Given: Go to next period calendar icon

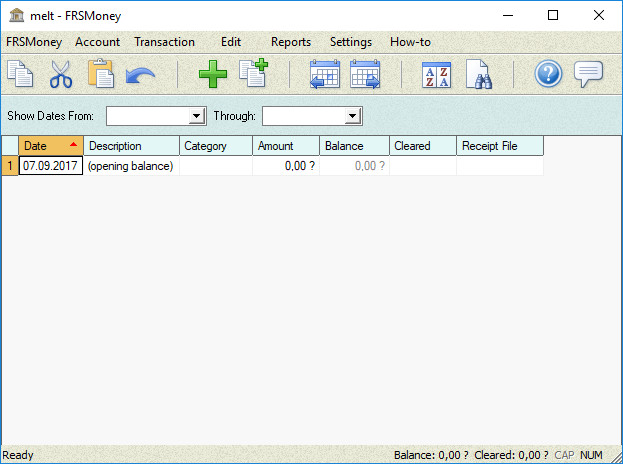Looking at the screenshot, I should click(x=365, y=74).
